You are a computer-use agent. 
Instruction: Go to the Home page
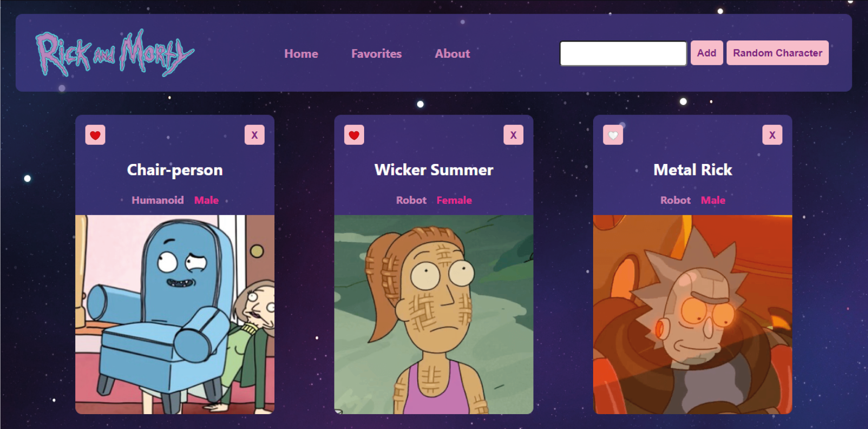point(301,54)
